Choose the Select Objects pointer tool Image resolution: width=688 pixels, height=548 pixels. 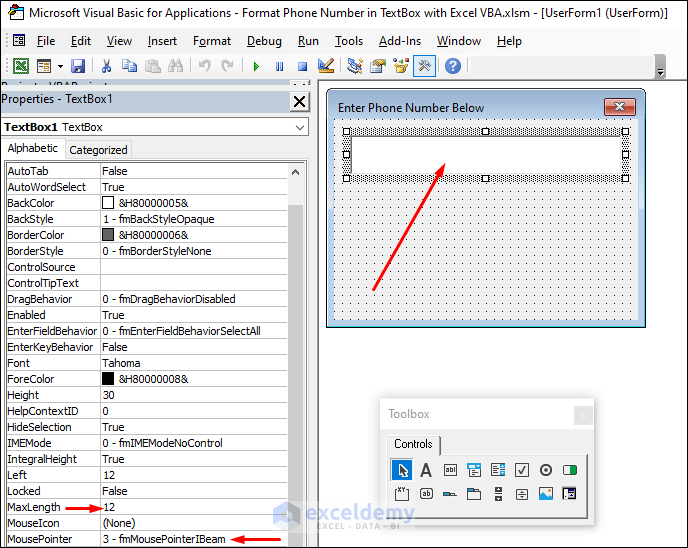coord(402,470)
